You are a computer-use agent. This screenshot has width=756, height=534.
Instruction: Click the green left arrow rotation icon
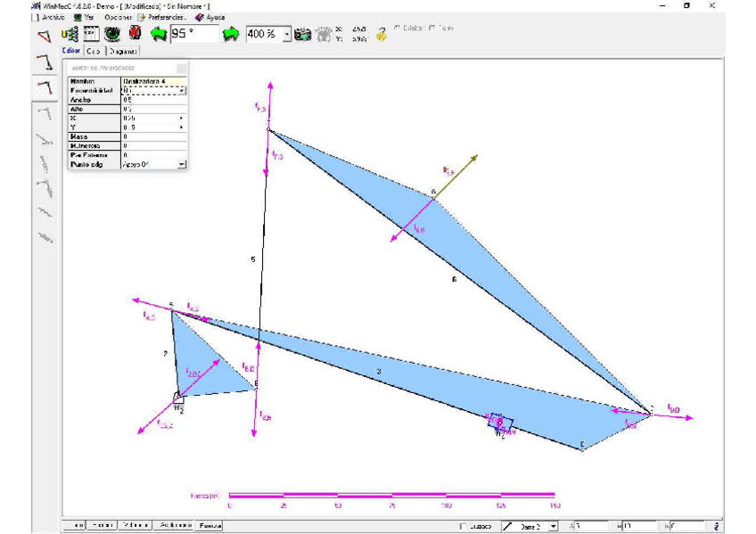[x=159, y=34]
